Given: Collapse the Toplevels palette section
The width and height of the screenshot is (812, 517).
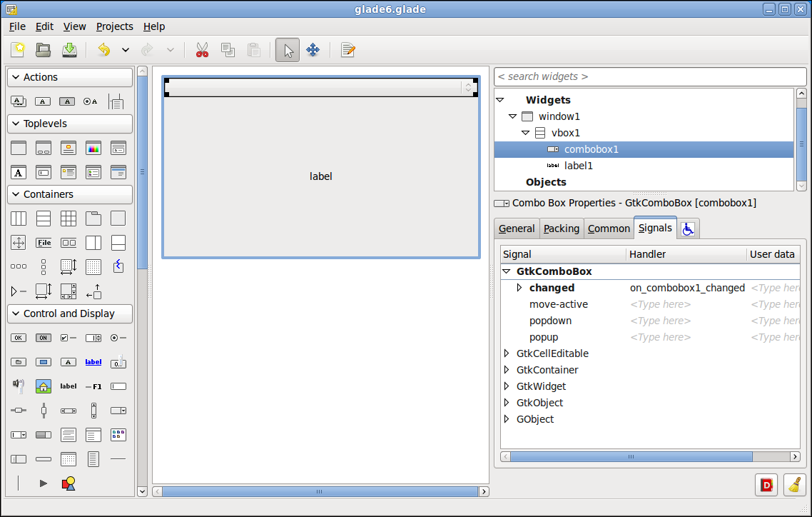Looking at the screenshot, I should [70, 124].
